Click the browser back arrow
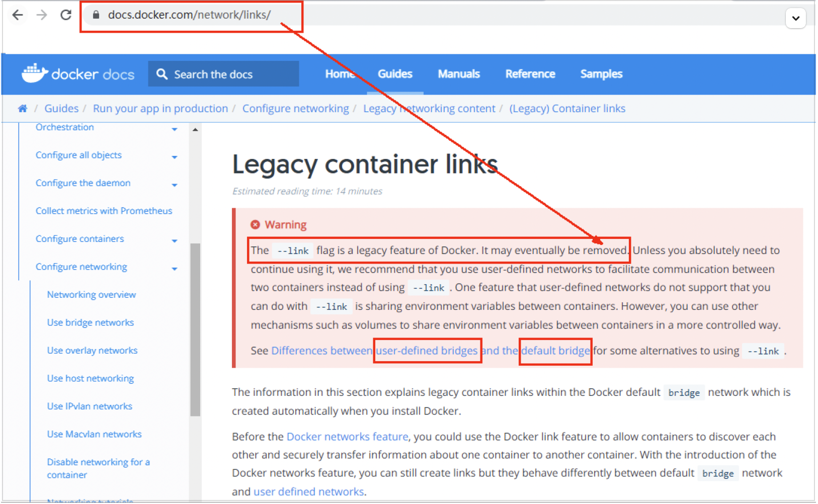The height and width of the screenshot is (504, 818). [x=18, y=15]
